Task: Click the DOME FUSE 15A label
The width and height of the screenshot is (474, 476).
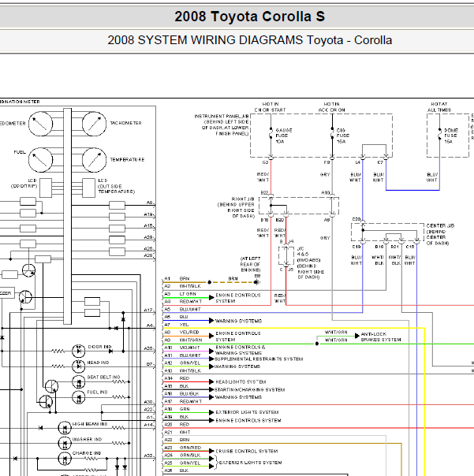Action: [x=450, y=136]
